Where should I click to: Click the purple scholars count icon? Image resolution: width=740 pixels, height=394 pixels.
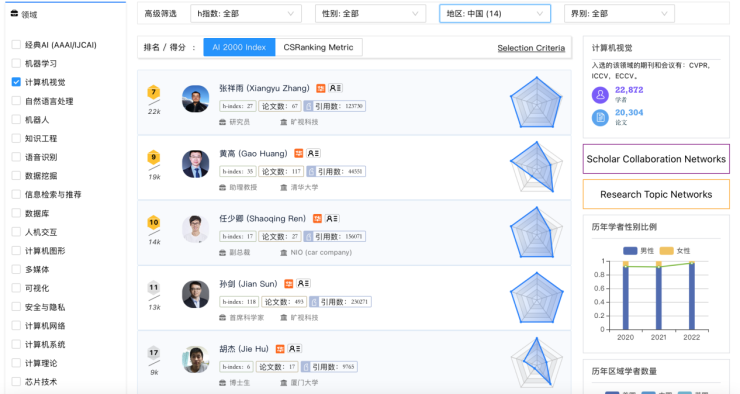[600, 95]
